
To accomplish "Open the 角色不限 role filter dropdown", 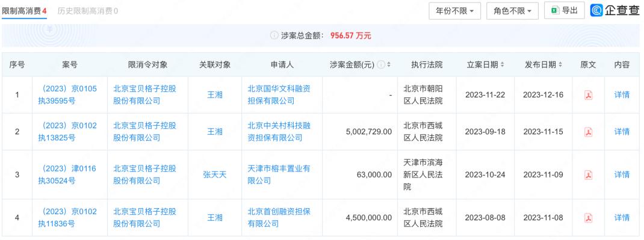I will point(513,11).
